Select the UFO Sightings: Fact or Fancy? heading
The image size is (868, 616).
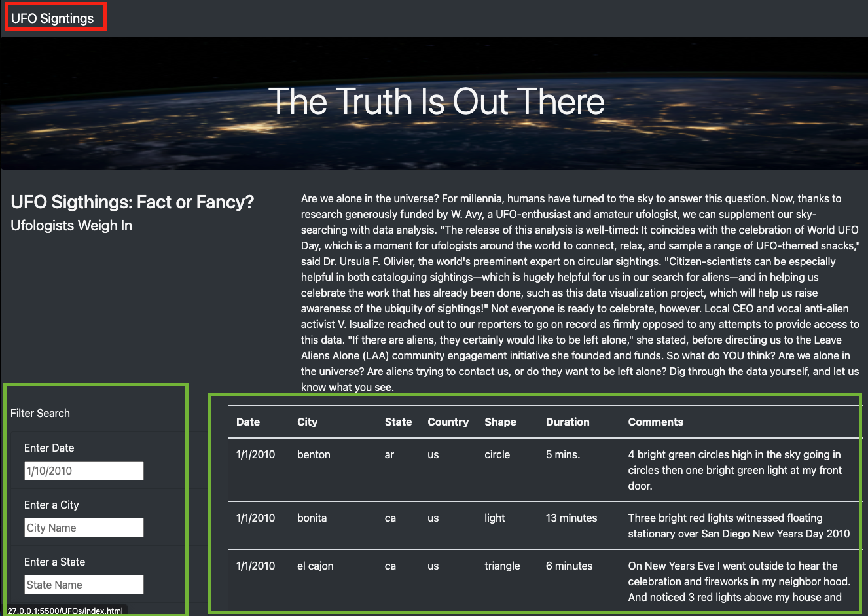tap(132, 202)
